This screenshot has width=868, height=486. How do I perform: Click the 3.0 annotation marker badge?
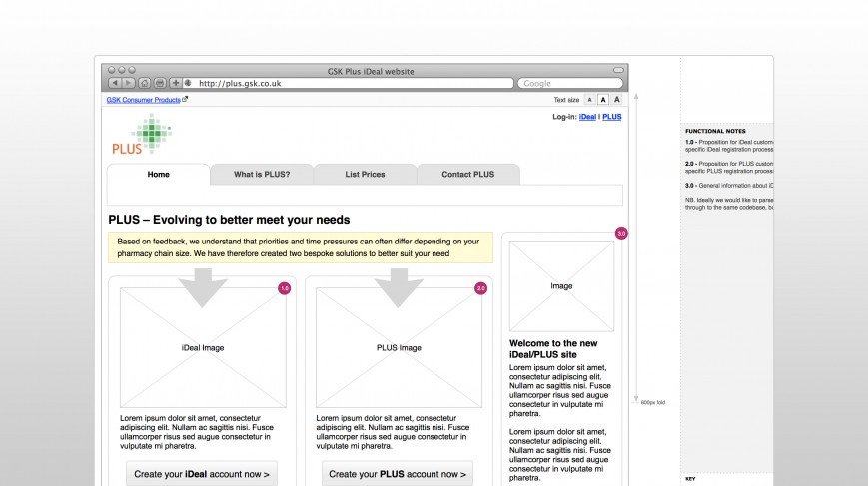(x=621, y=234)
